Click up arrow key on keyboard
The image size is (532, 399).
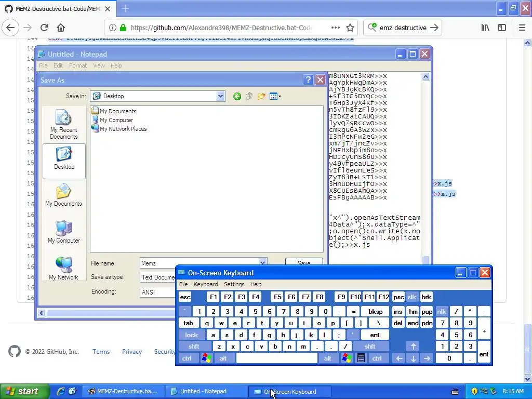coord(413,347)
